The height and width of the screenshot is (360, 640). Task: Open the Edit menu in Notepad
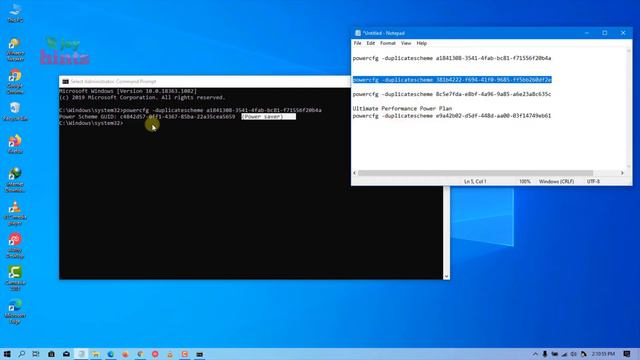point(371,43)
